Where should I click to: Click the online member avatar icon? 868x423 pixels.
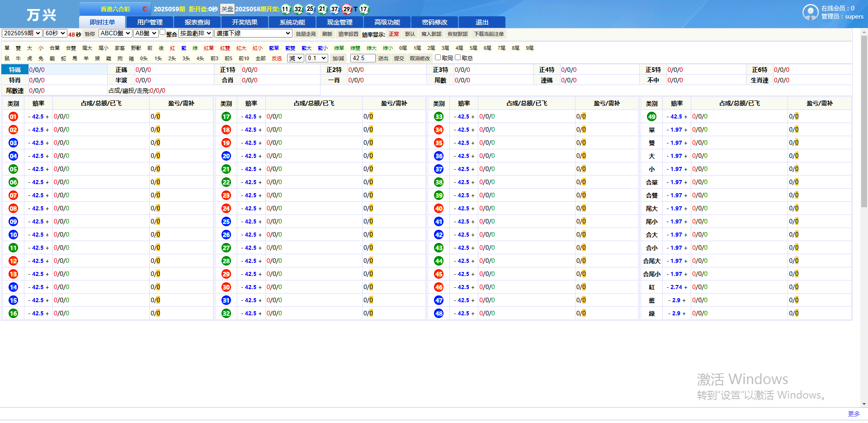click(x=810, y=12)
